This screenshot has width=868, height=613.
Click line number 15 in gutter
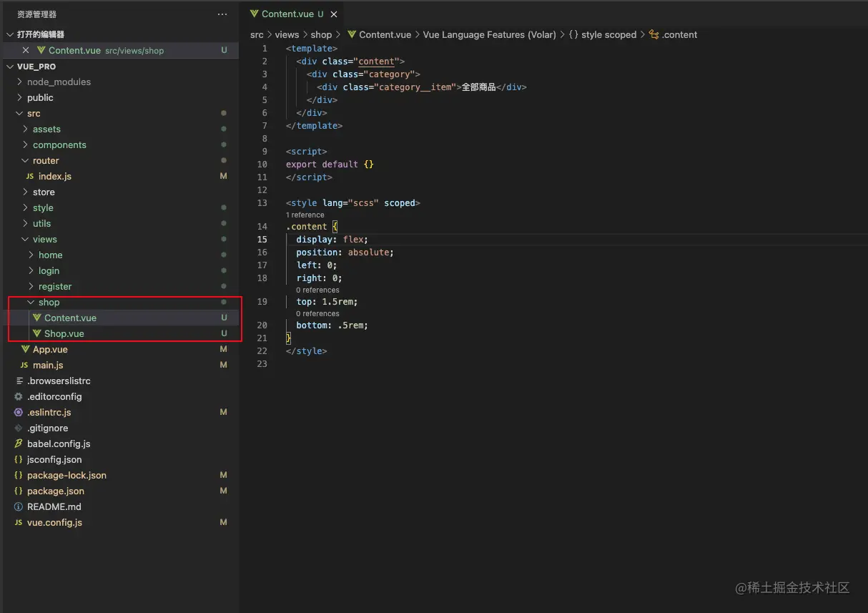tap(262, 240)
